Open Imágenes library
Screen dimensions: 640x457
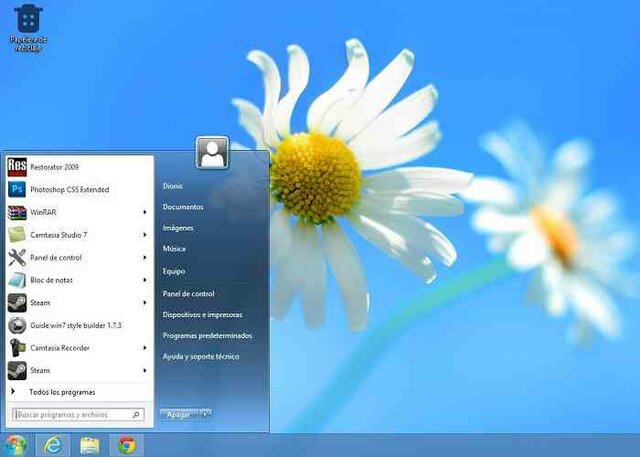pyautogui.click(x=178, y=228)
